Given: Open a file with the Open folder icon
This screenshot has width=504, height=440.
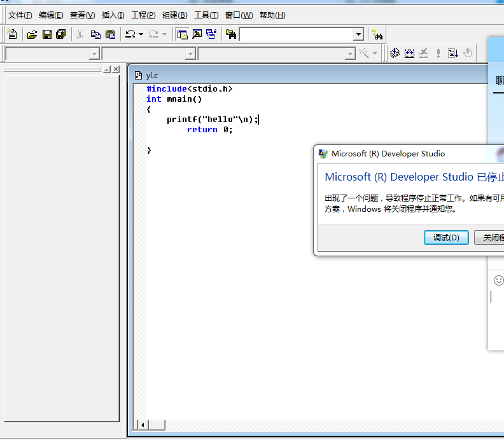Looking at the screenshot, I should [x=32, y=34].
